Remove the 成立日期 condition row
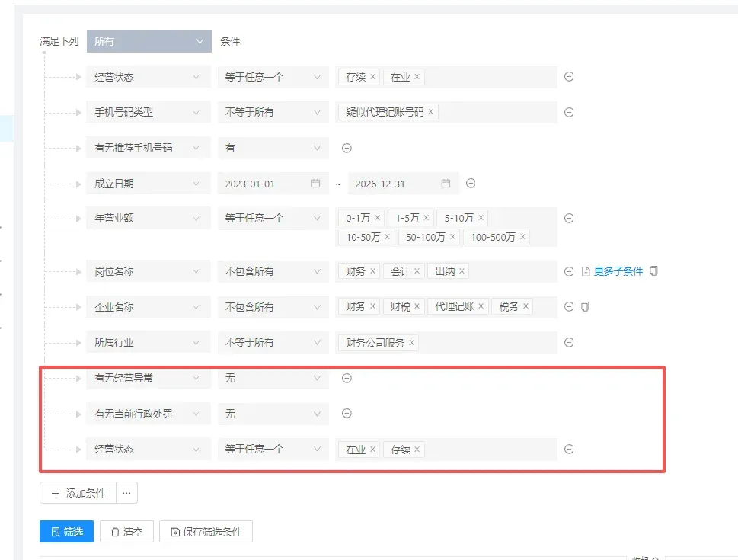The width and height of the screenshot is (738, 560). pyautogui.click(x=470, y=183)
